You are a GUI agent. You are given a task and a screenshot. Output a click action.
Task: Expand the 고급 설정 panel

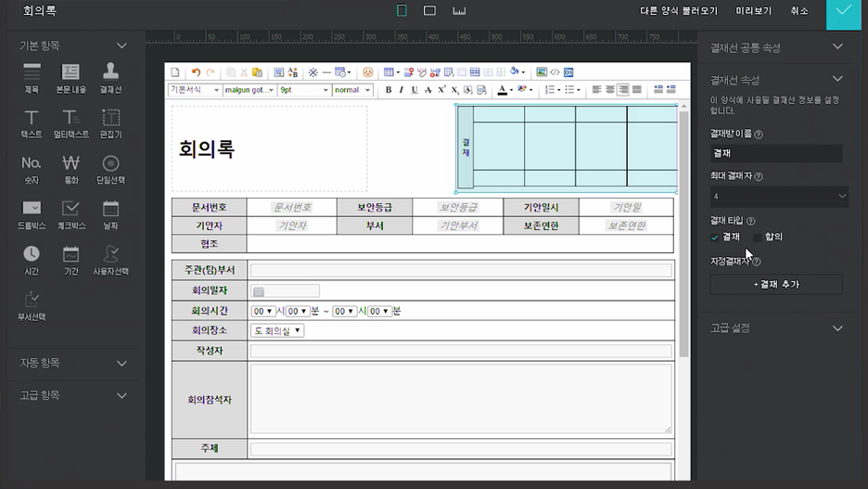point(837,328)
